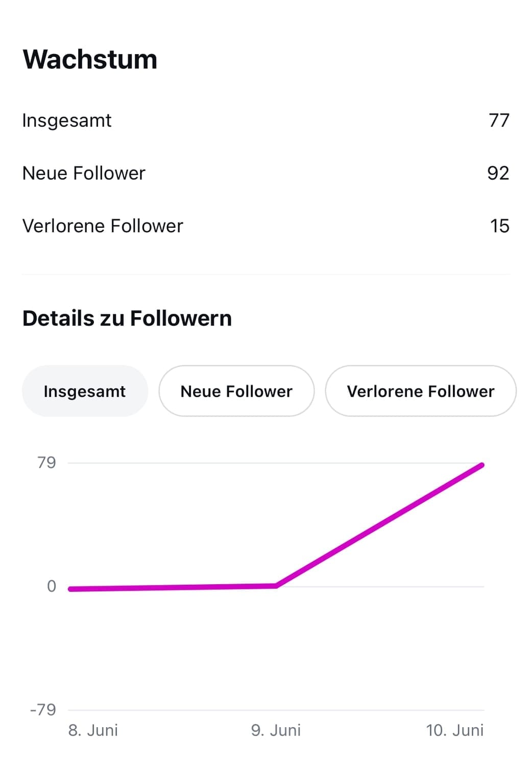
Task: Select the 10. Juni date label
Action: pos(454,730)
